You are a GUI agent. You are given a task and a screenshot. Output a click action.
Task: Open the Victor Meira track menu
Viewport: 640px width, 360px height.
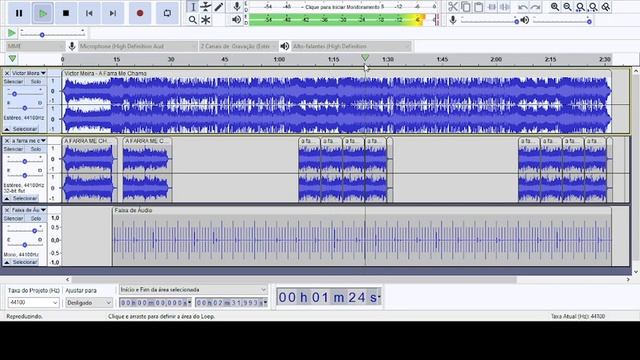(x=29, y=73)
